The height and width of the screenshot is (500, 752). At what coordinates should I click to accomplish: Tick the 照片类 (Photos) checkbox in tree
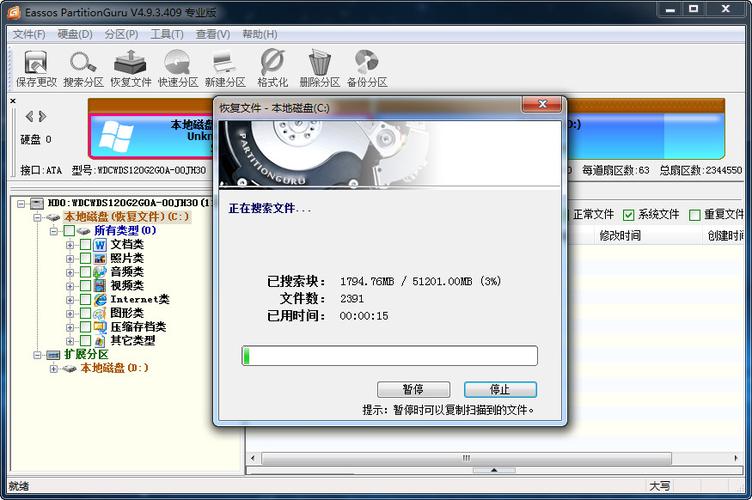point(85,258)
